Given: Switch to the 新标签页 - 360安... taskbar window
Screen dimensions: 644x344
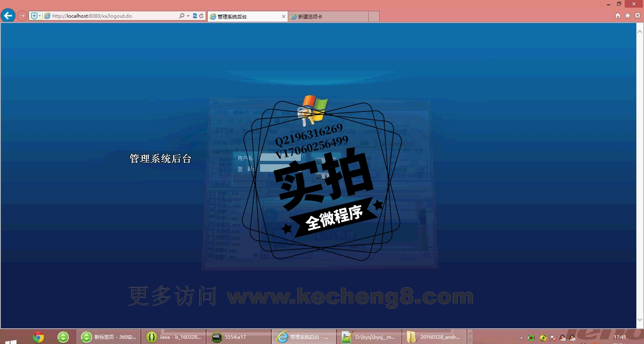Looking at the screenshot, I should point(108,337).
